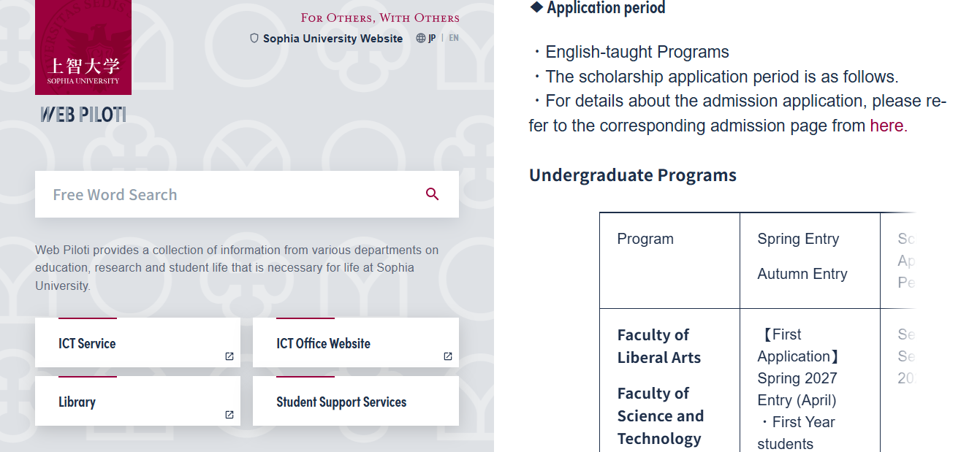This screenshot has height=452, width=980.
Task: Follow the 'here' admission page link
Action: 886,126
